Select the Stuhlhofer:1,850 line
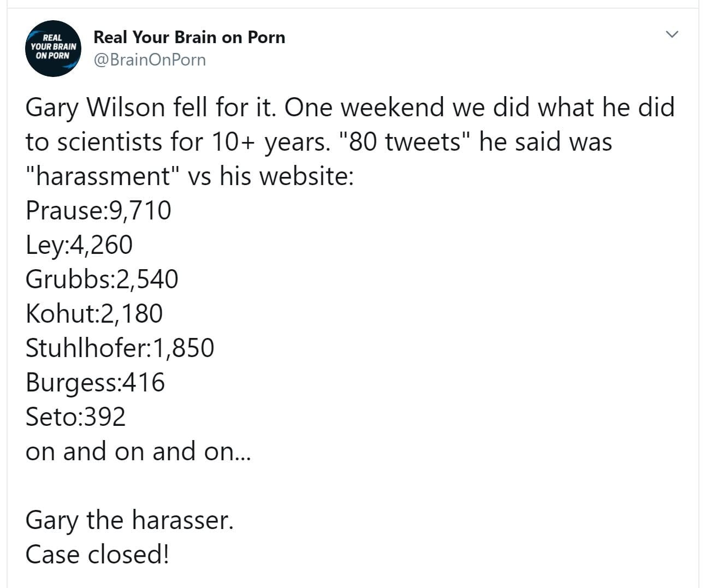The image size is (706, 588). click(x=120, y=348)
